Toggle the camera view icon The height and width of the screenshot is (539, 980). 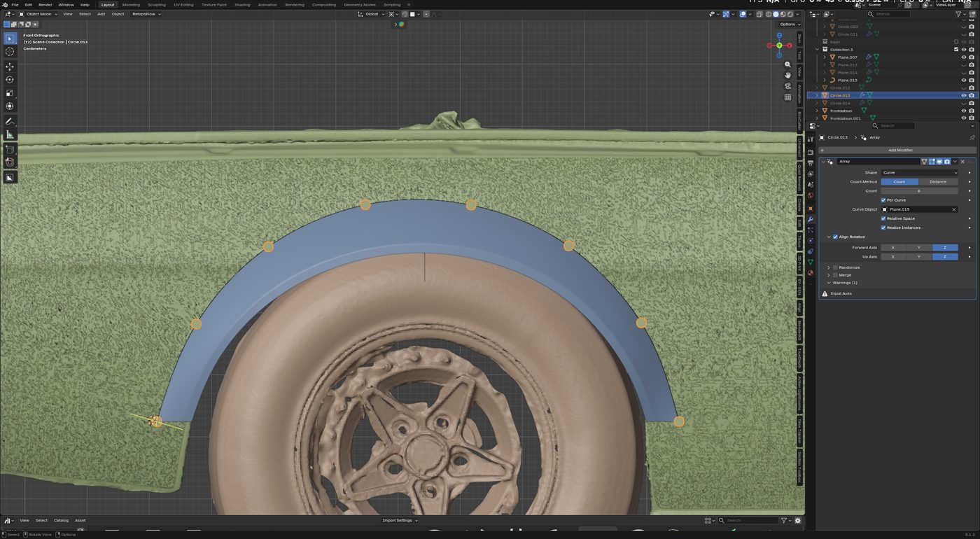pyautogui.click(x=787, y=86)
